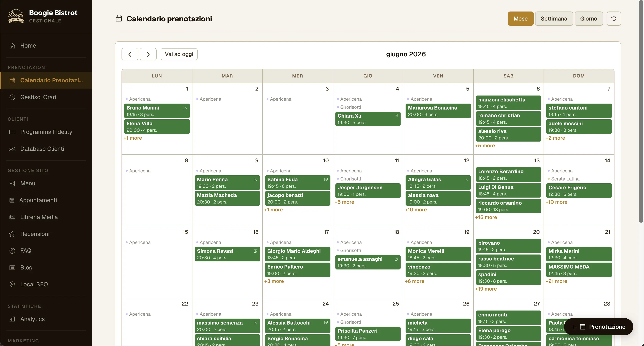Click the Boogie Bistrot logo
This screenshot has height=346, width=644.
(16, 16)
